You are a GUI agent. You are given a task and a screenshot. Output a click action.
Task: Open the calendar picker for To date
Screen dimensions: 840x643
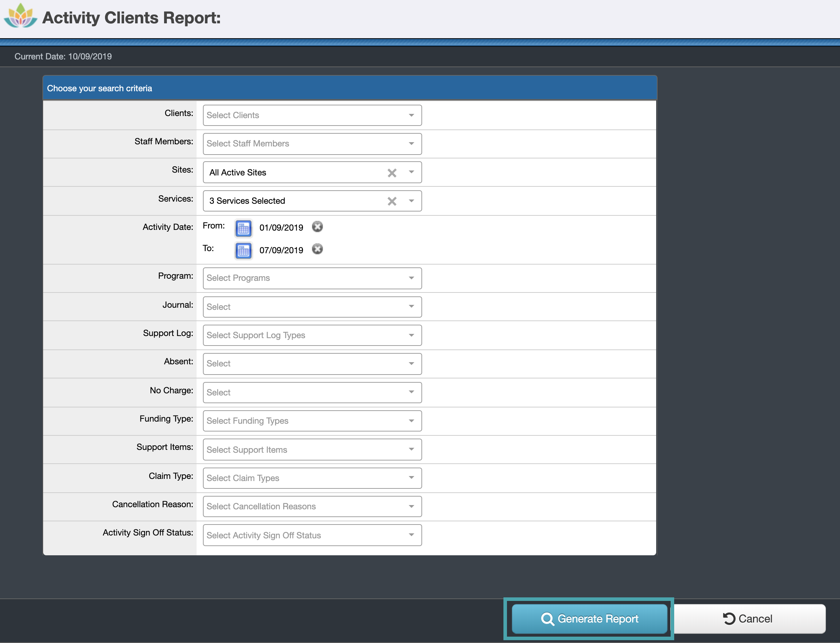tap(243, 251)
